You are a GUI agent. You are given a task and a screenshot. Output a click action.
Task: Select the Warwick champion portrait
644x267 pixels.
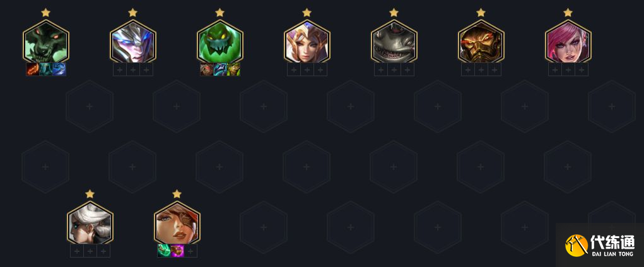(45, 42)
